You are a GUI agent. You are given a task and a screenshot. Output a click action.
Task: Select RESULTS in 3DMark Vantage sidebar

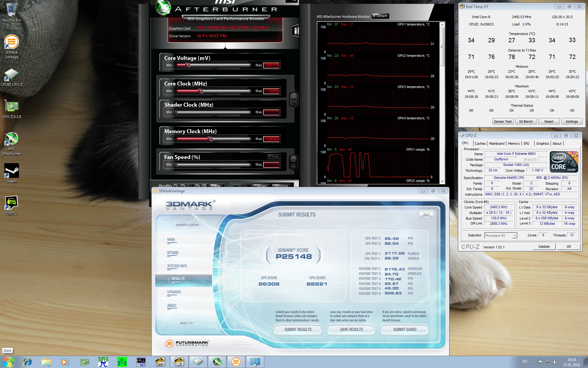[x=184, y=280]
